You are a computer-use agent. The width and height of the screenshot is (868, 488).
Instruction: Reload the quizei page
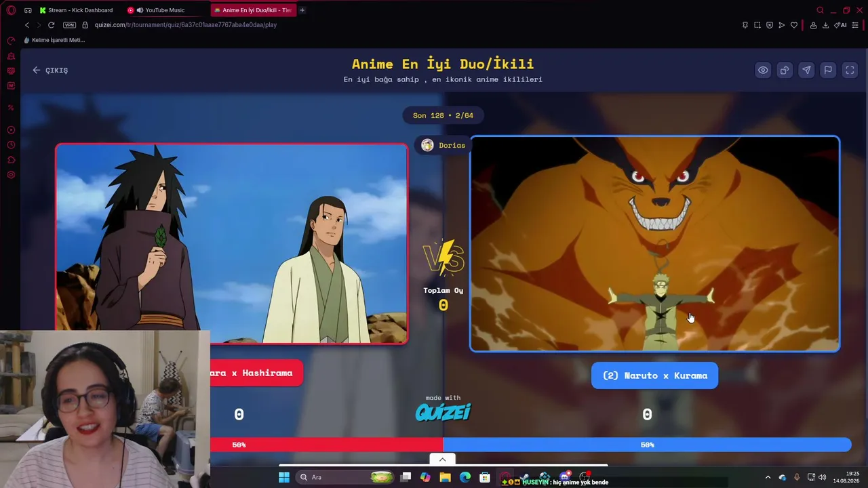click(51, 25)
